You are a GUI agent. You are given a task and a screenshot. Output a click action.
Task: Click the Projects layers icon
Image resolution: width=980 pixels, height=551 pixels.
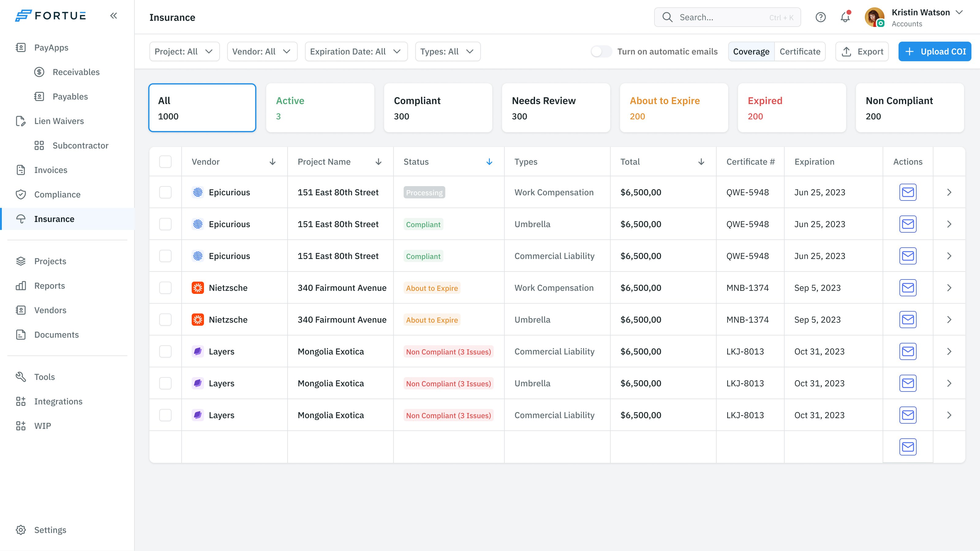coord(21,261)
